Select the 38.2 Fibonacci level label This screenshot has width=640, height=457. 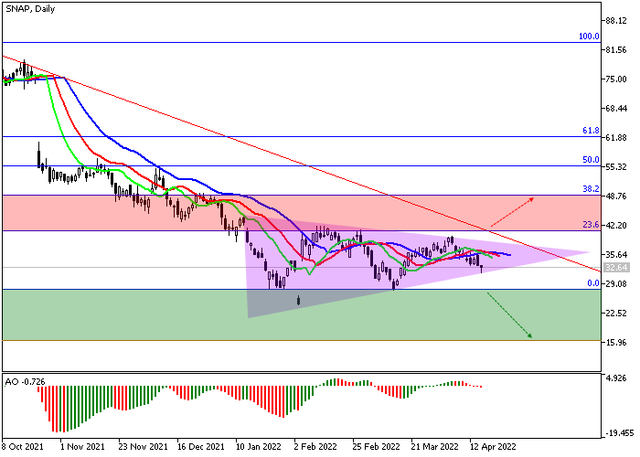point(590,188)
